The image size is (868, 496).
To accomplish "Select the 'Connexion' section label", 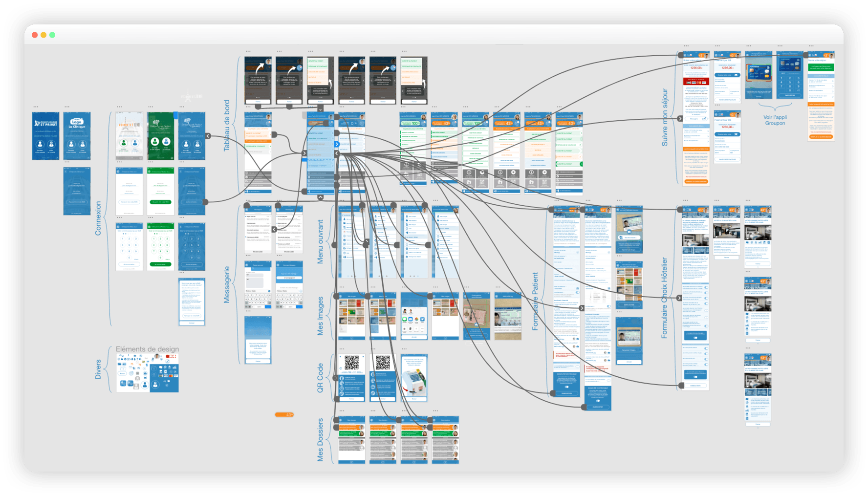I will [98, 218].
